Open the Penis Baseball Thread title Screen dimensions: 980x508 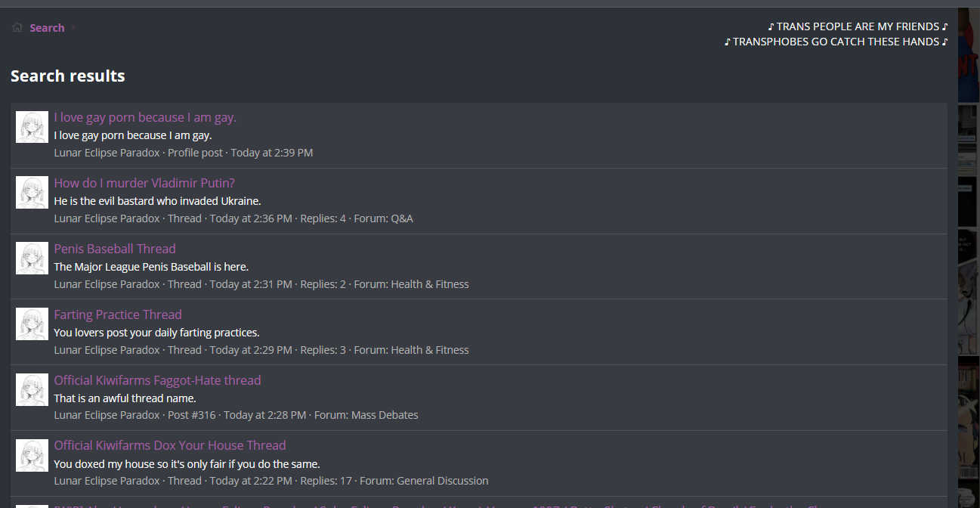115,249
